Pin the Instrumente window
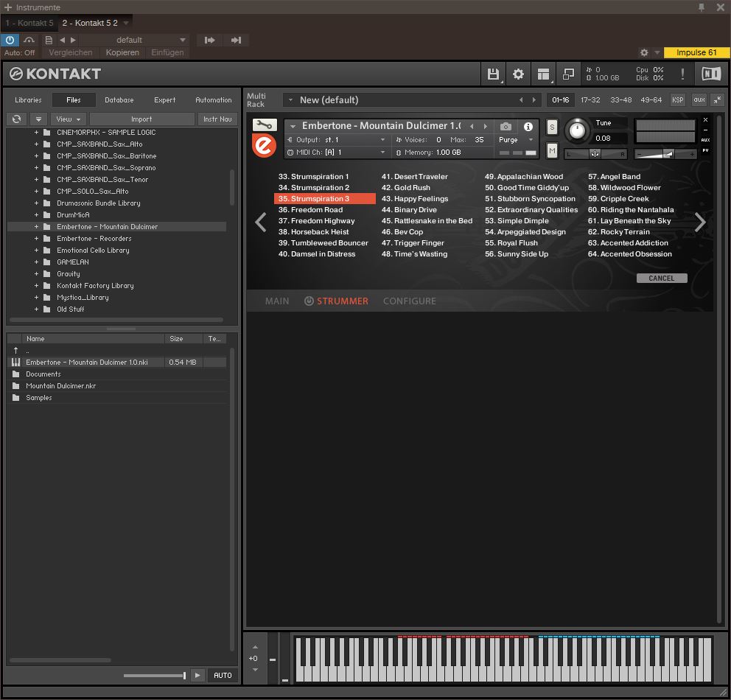Screen dimensions: 731x700 click(702, 7)
